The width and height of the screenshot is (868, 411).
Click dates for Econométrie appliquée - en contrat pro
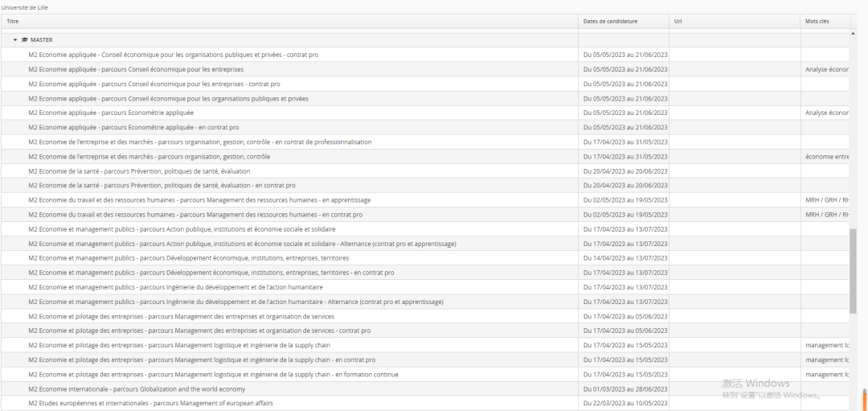[625, 127]
